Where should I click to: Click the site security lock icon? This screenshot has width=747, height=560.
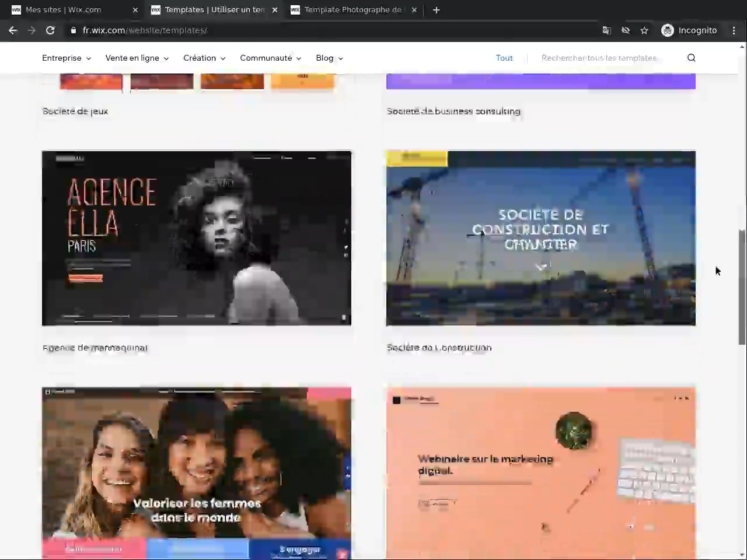[x=74, y=30]
